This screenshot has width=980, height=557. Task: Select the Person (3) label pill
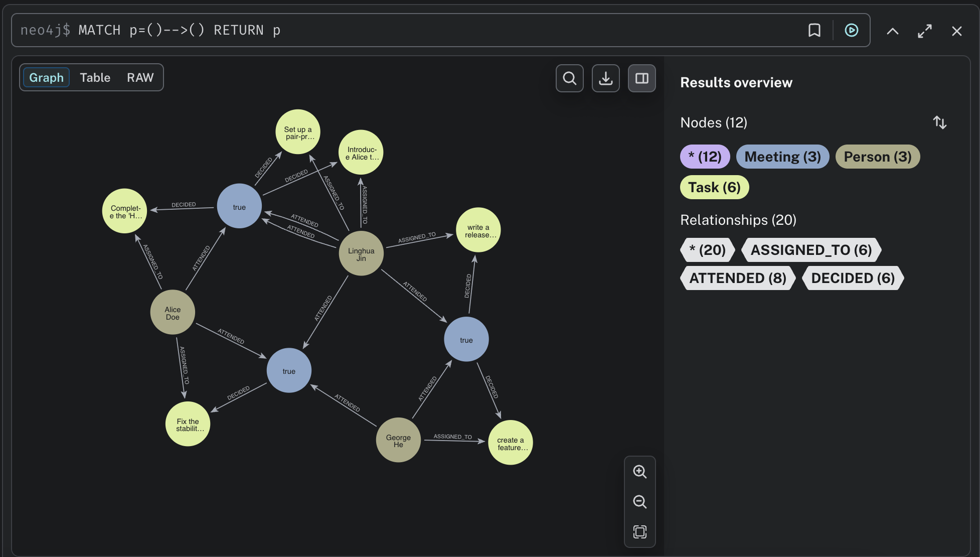click(x=877, y=157)
